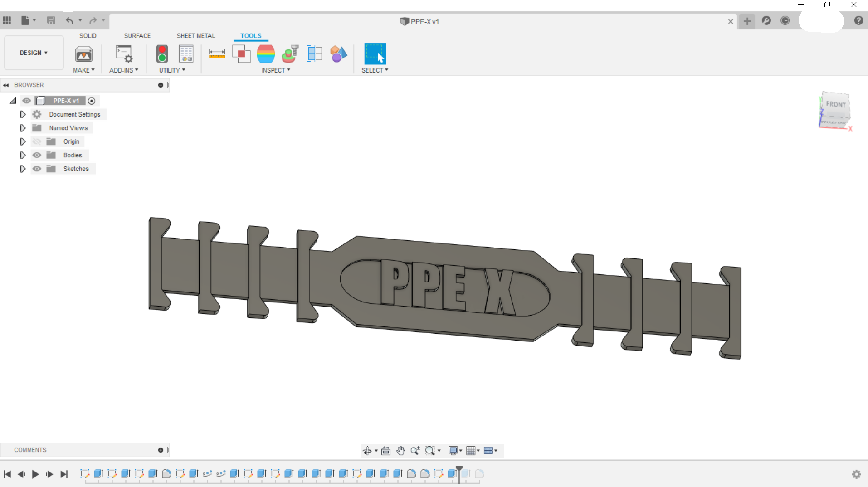868x487 pixels.
Task: Open the change parameters table icon
Action: 186,54
